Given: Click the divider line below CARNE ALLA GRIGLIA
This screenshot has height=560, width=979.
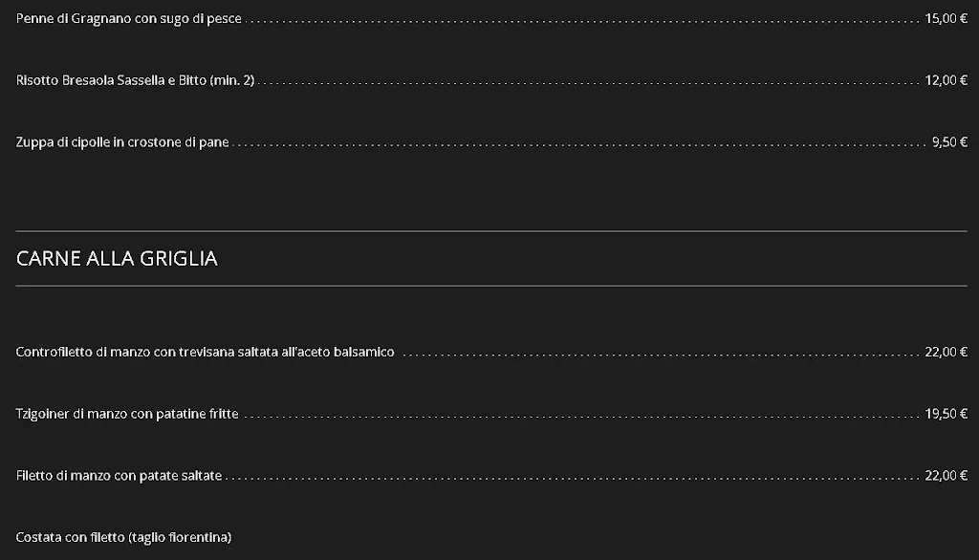Looking at the screenshot, I should pyautogui.click(x=491, y=286).
